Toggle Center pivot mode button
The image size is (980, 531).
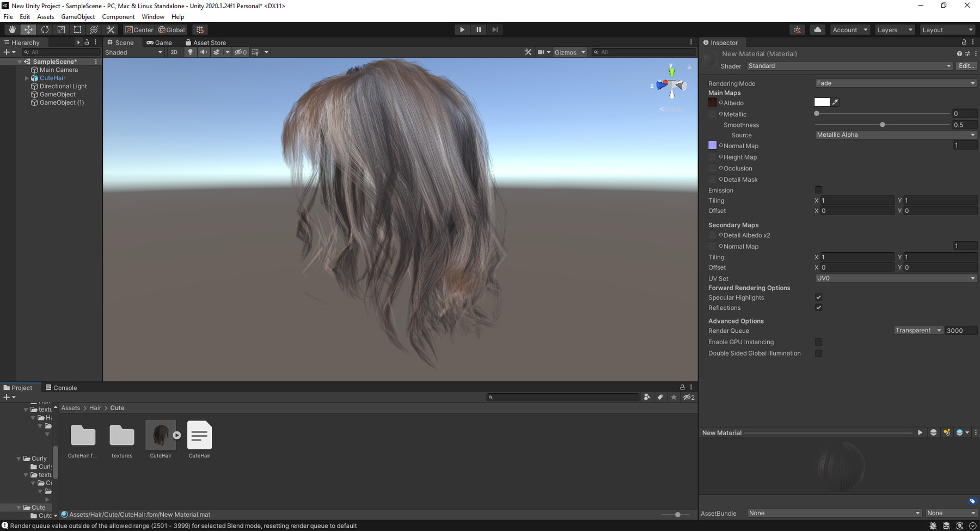(139, 30)
